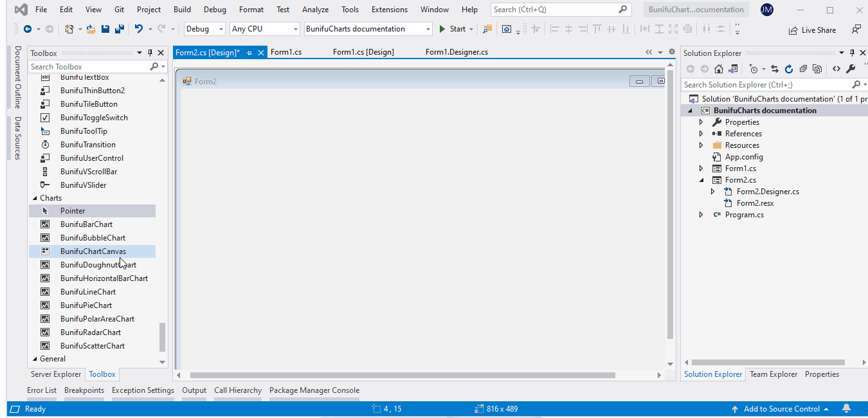Select the BunifuChartCanvas control
868x418 pixels.
pyautogui.click(x=93, y=251)
